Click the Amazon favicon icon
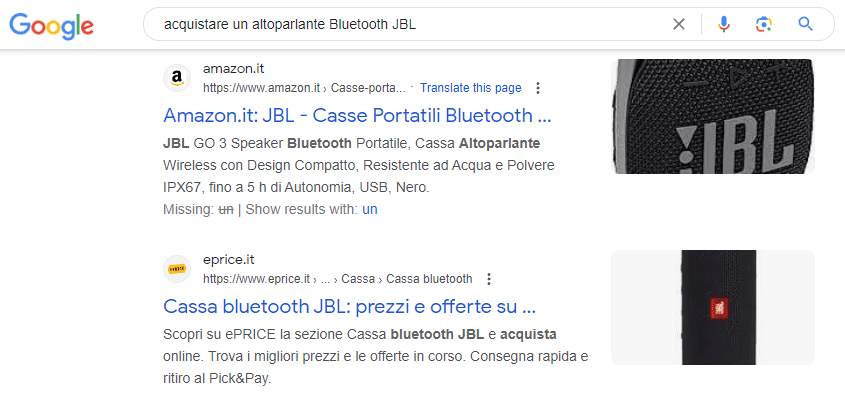The image size is (845, 402). (177, 77)
